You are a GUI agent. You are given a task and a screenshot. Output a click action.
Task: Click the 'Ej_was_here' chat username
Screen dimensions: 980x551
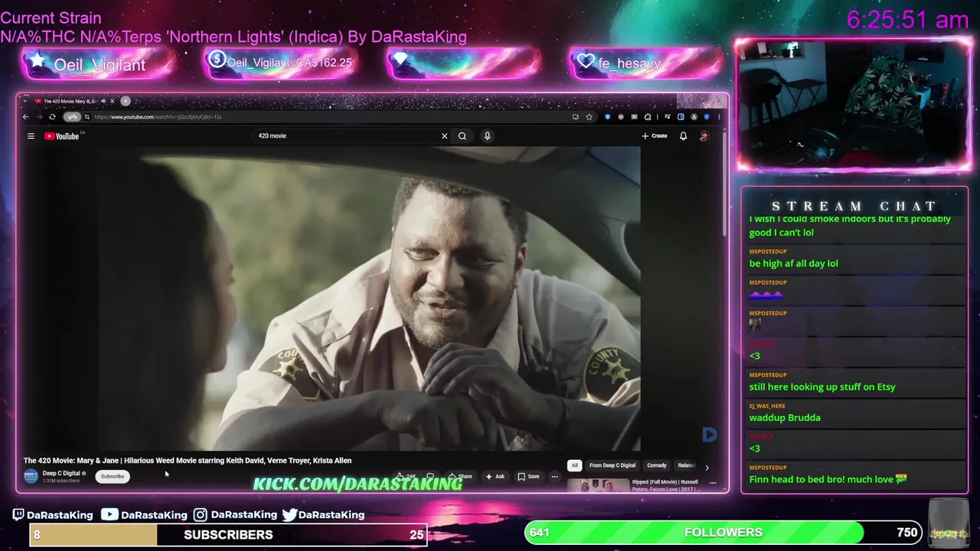767,406
